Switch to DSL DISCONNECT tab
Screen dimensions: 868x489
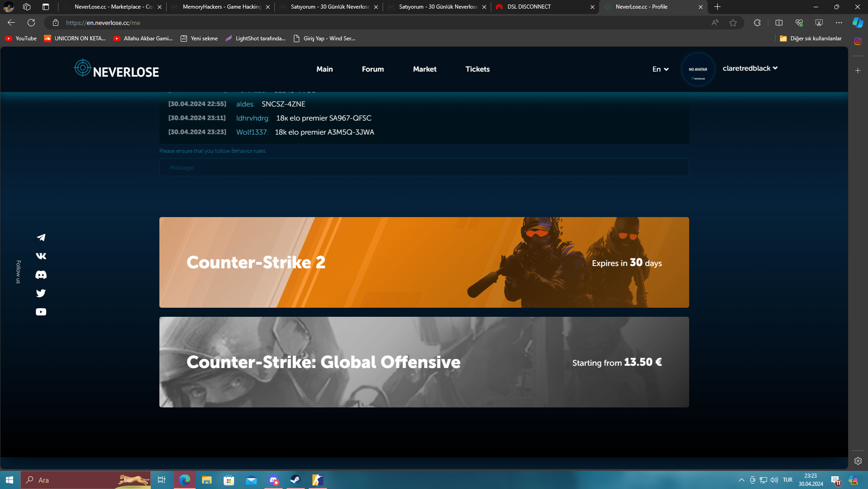click(545, 7)
